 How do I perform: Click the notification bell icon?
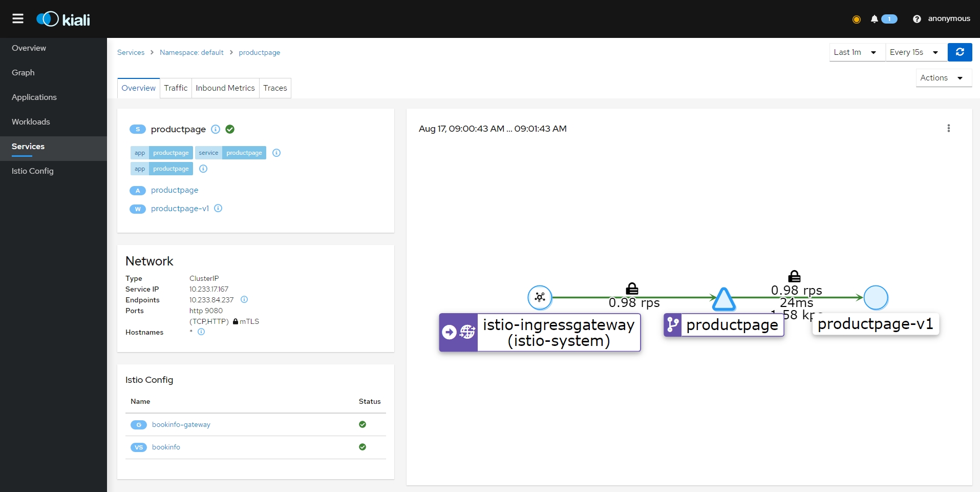pos(874,19)
